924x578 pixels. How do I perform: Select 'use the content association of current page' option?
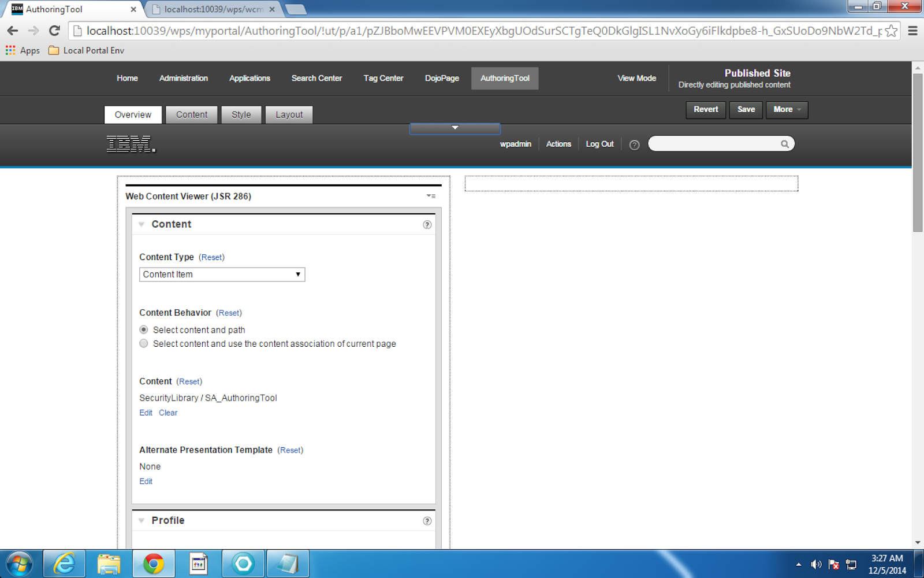[x=144, y=343]
